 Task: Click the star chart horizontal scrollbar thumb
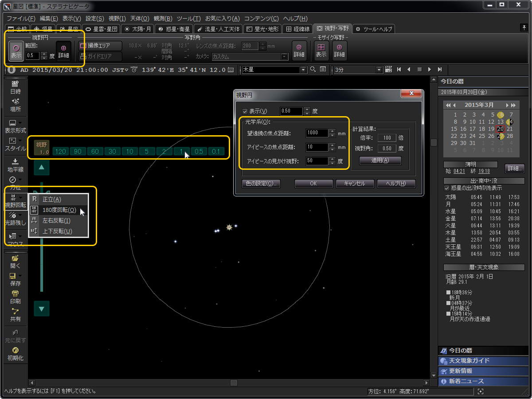coord(234,383)
